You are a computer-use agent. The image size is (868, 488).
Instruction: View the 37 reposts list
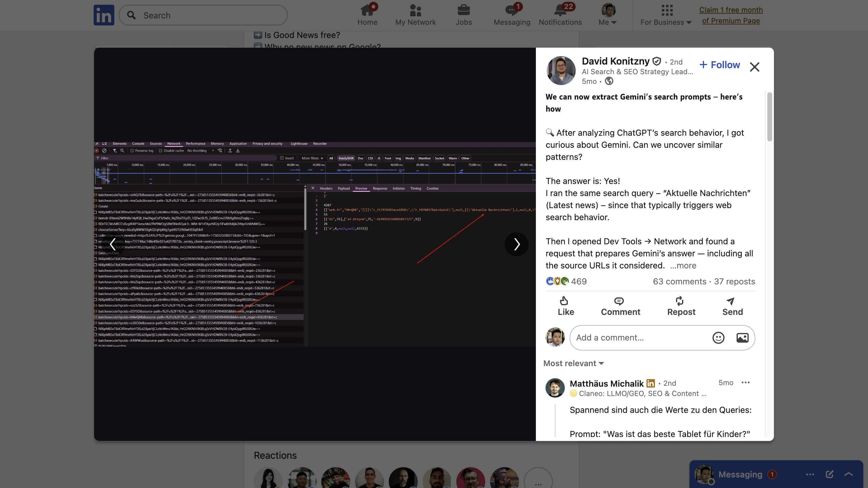click(x=734, y=281)
